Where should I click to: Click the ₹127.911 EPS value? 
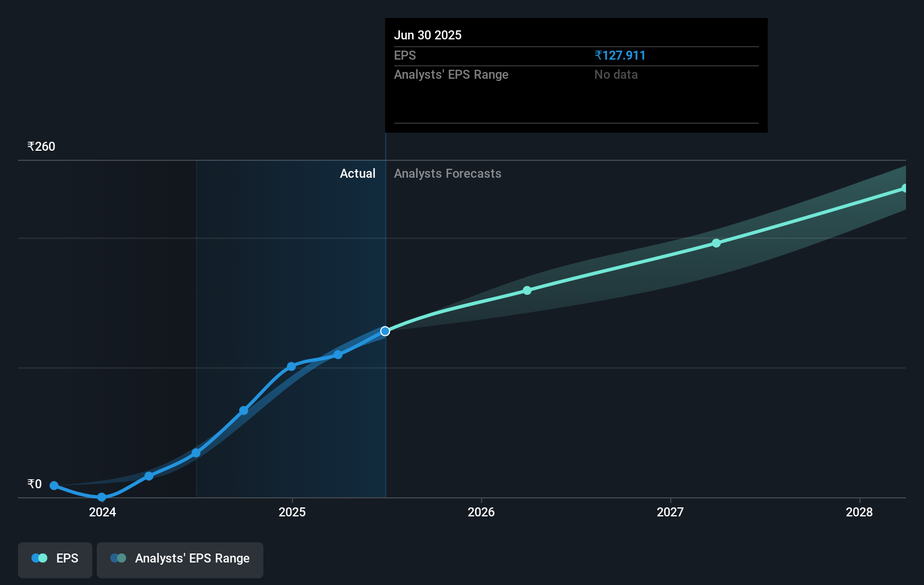pyautogui.click(x=620, y=55)
